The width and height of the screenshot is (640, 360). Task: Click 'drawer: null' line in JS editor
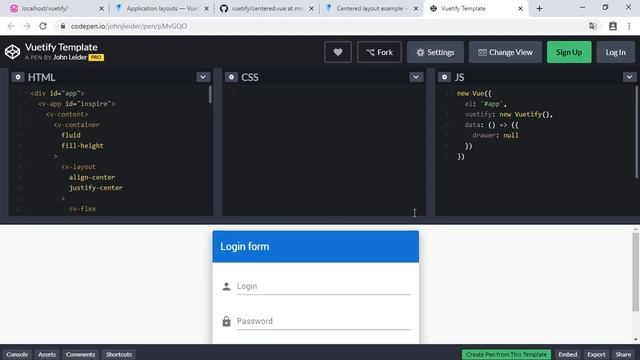[x=495, y=135]
